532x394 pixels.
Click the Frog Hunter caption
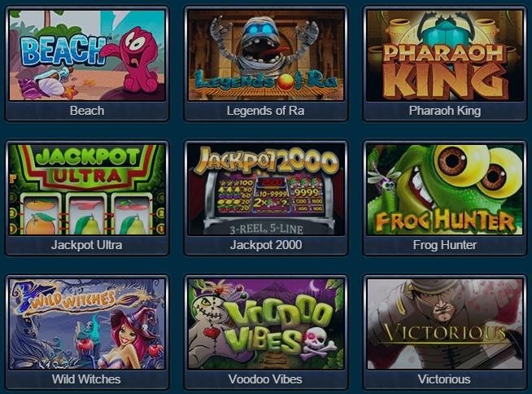coord(445,245)
